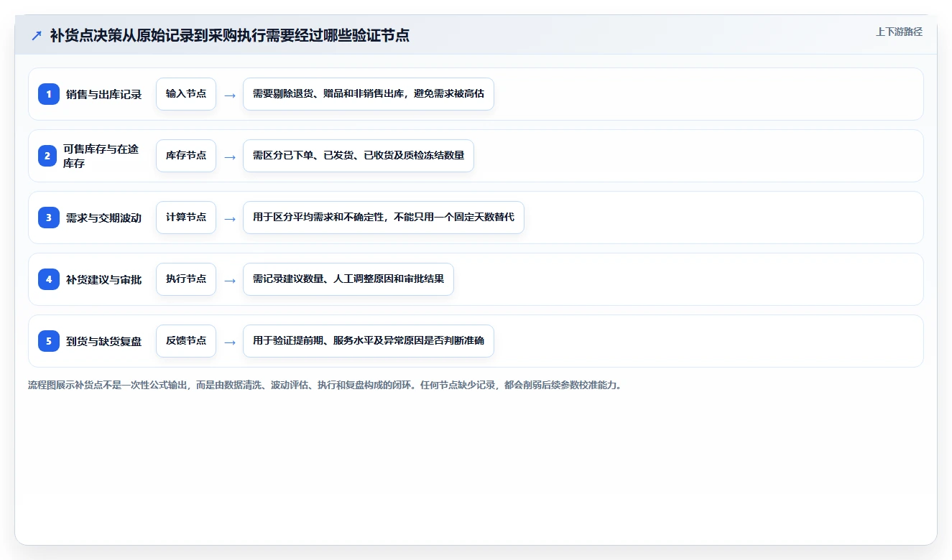Click the 销售与出库记录 step label

click(104, 94)
